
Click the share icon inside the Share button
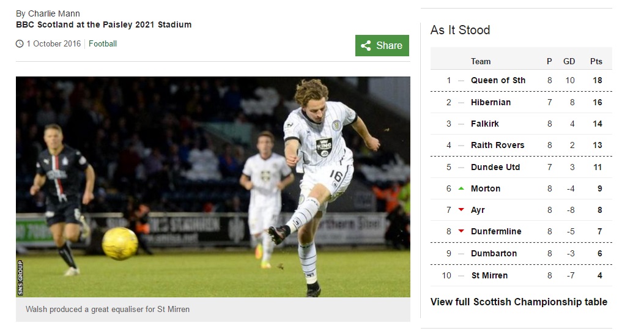pos(366,46)
